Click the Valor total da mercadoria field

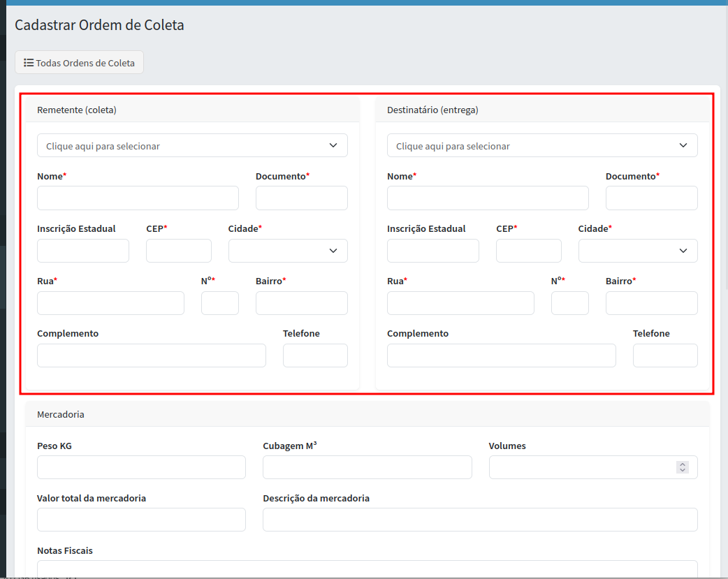click(x=141, y=520)
